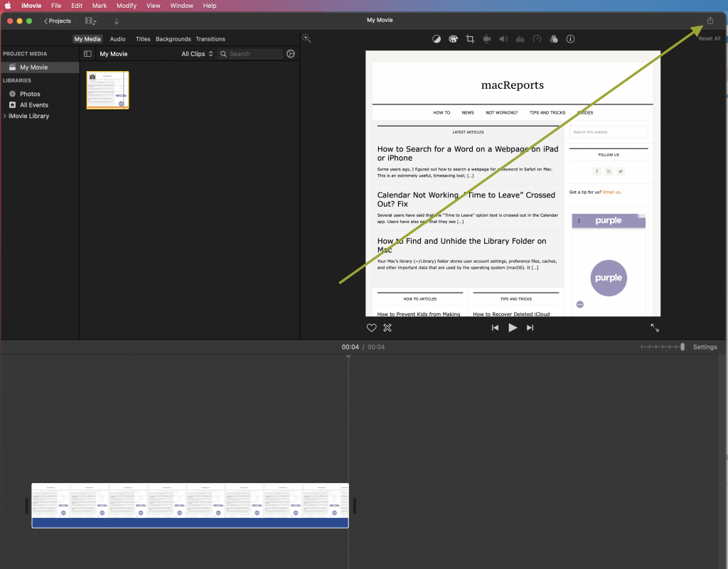Switch to the My Media tab
The image size is (728, 569).
(87, 39)
